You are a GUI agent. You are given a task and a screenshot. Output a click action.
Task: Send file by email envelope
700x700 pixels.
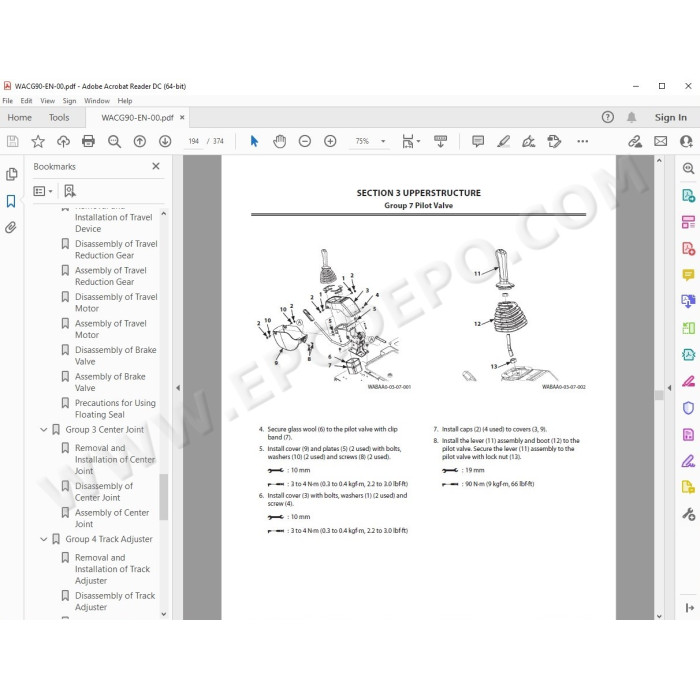click(661, 142)
